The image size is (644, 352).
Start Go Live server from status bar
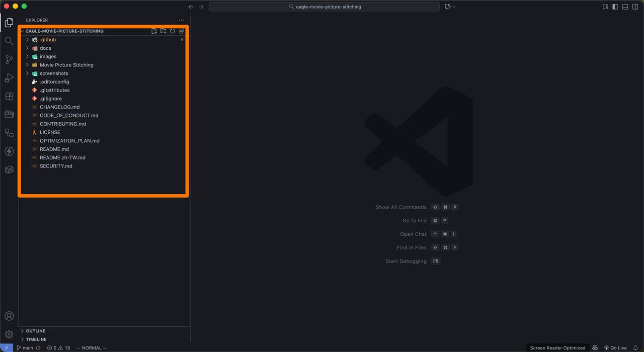pyautogui.click(x=615, y=347)
